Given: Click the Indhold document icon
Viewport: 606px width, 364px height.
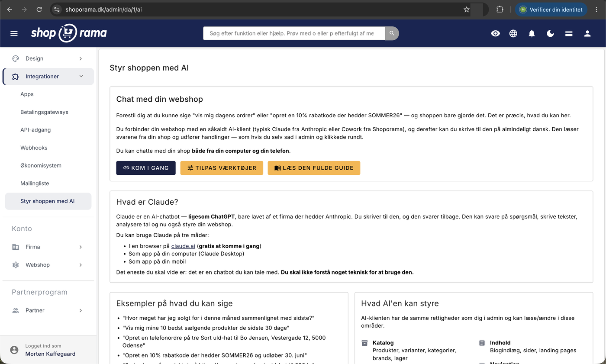Looking at the screenshot, I should 482,343.
